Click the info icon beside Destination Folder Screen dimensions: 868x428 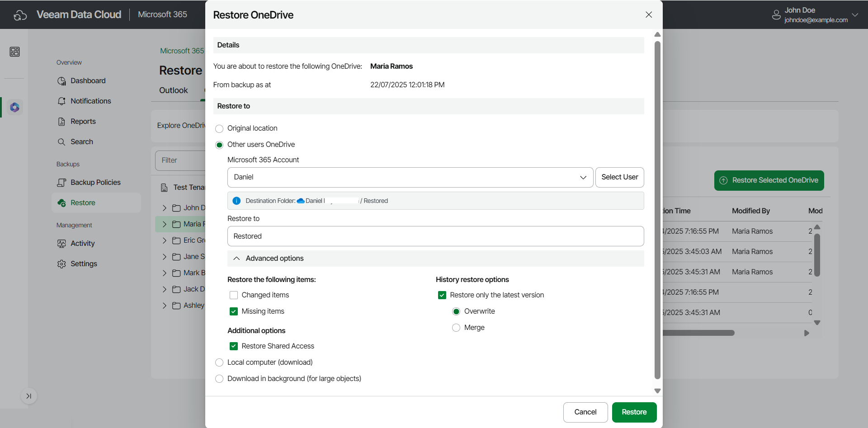click(x=236, y=201)
